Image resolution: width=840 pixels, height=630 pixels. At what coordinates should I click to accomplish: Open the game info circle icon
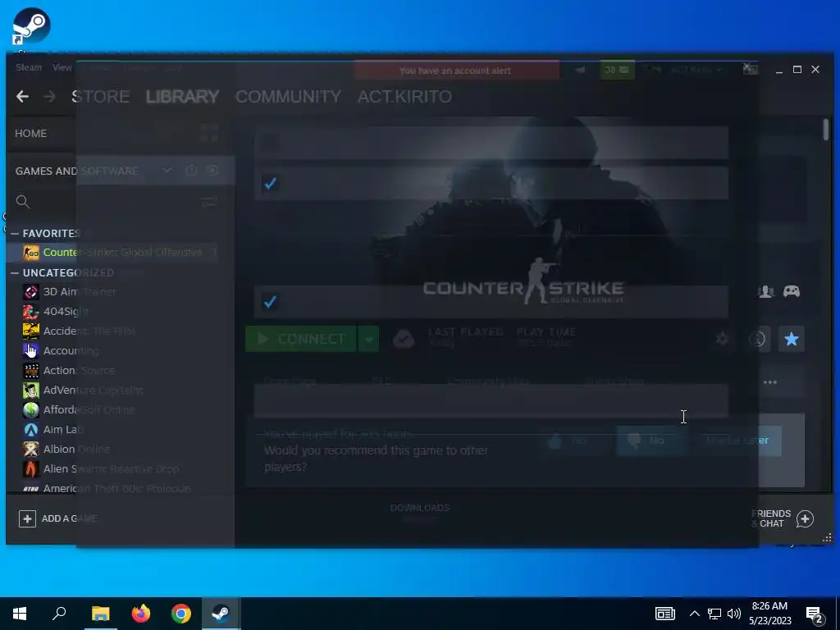(x=757, y=339)
